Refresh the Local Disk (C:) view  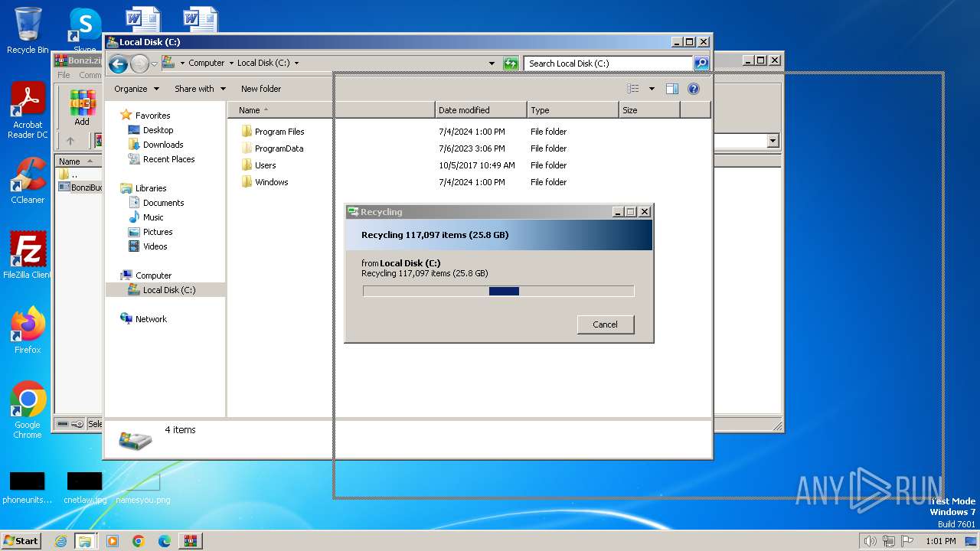[511, 64]
